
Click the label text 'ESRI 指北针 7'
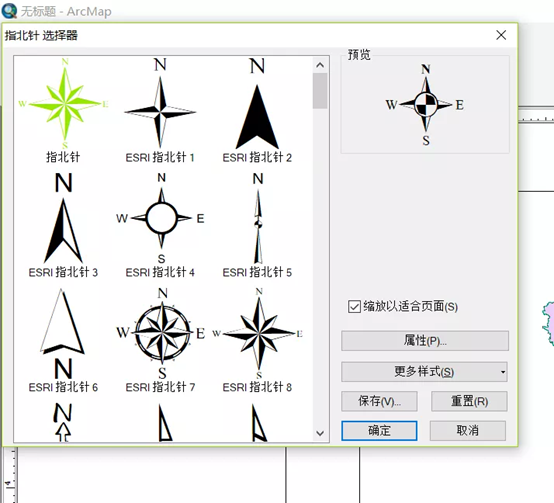click(160, 387)
